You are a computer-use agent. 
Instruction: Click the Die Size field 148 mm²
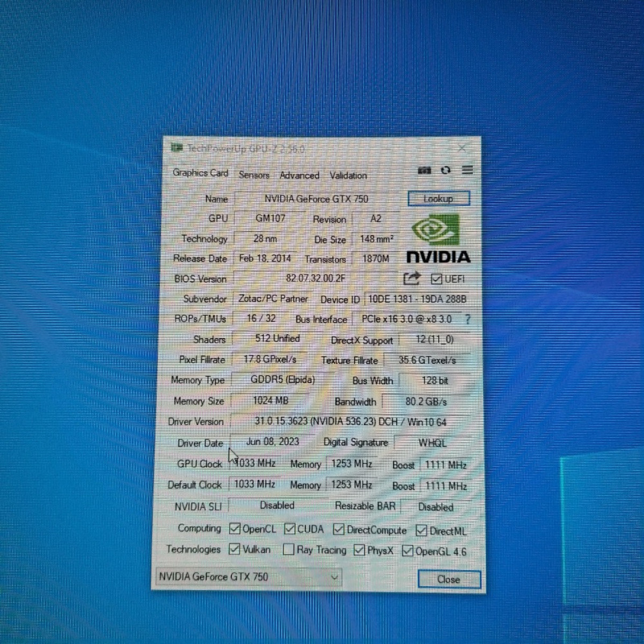click(376, 239)
